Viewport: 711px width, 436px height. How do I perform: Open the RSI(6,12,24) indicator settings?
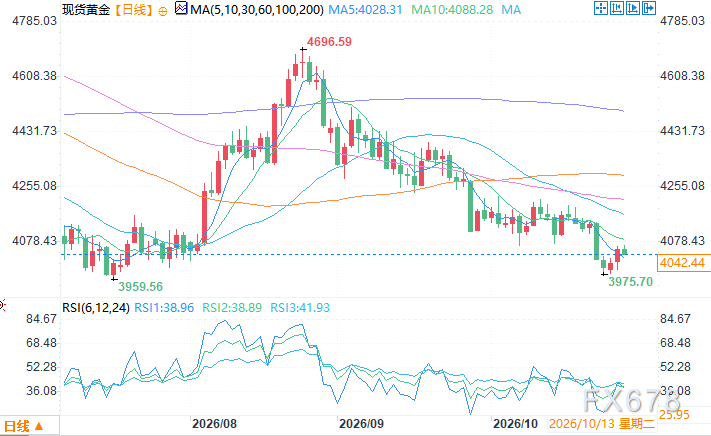96,308
